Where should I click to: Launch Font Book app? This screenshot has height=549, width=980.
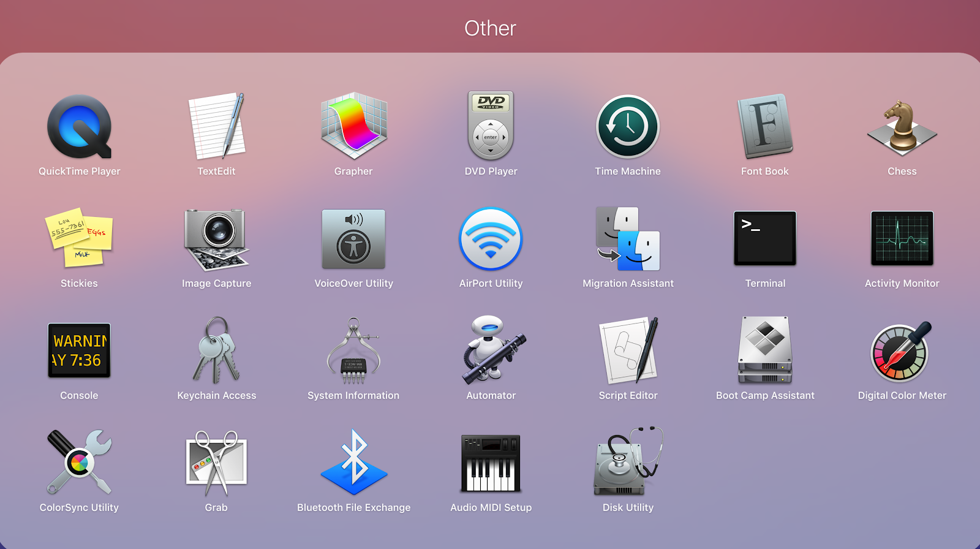pos(765,126)
